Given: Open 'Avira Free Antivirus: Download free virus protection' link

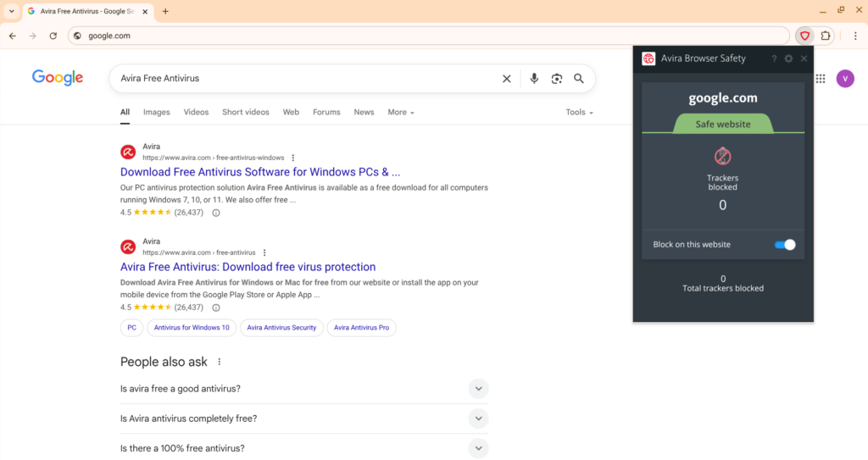Looking at the screenshot, I should pos(248,267).
